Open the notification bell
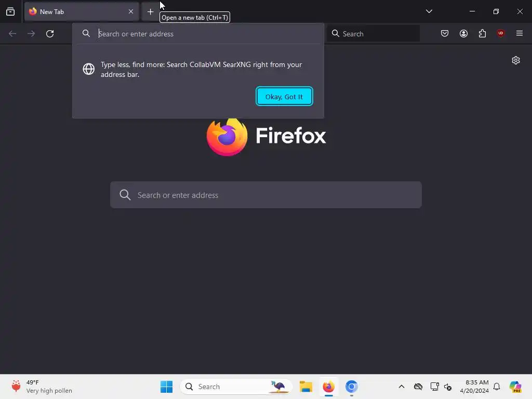Image resolution: width=532 pixels, height=399 pixels. coord(497,387)
